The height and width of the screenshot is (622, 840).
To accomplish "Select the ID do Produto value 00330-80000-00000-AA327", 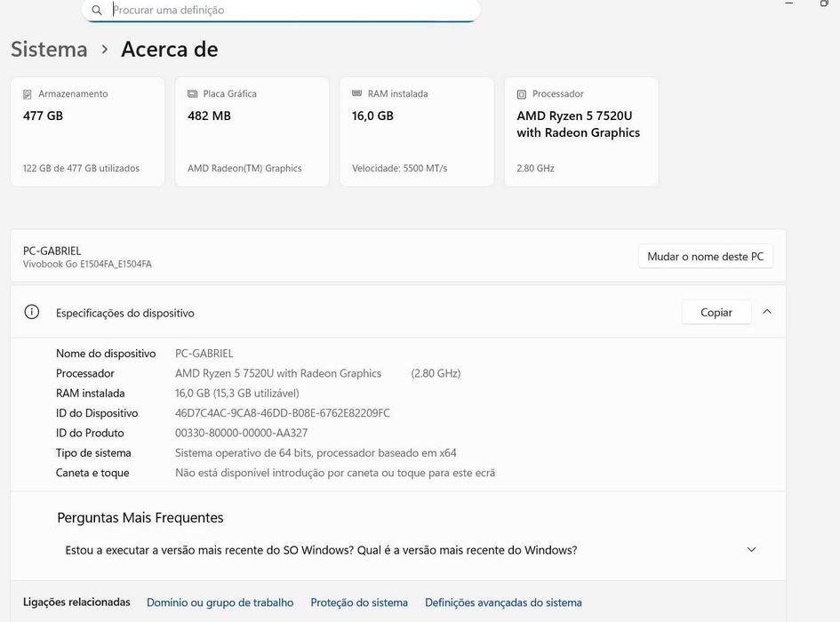I will 241,433.
